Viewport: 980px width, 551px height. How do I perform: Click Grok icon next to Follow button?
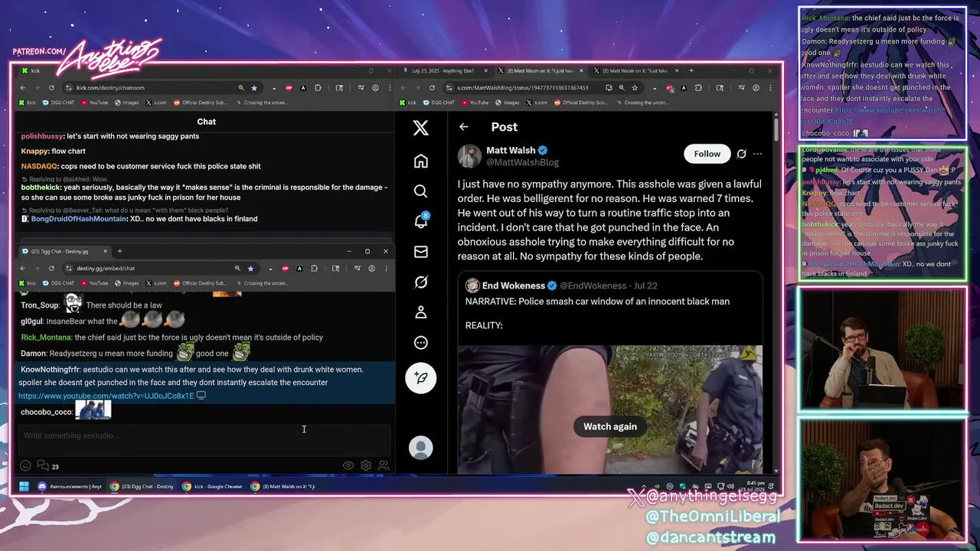[741, 154]
